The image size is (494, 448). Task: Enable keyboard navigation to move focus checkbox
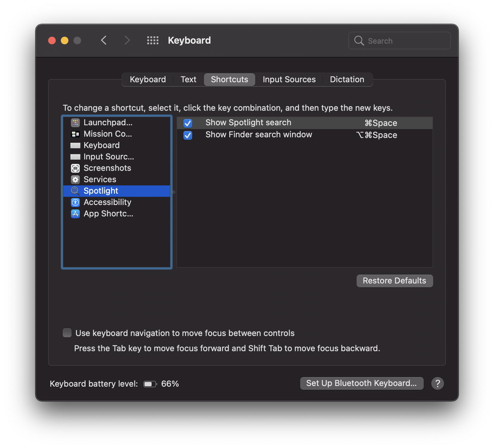tap(67, 333)
